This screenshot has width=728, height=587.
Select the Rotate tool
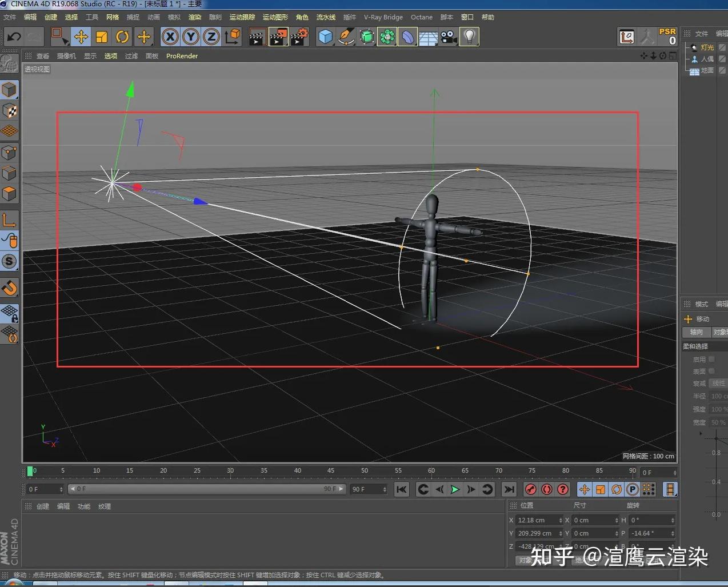click(122, 37)
